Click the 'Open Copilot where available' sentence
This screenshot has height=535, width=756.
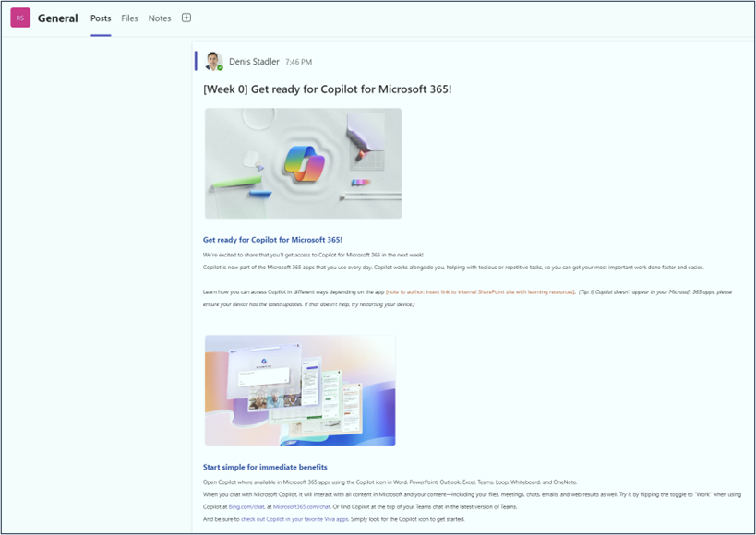coord(390,482)
